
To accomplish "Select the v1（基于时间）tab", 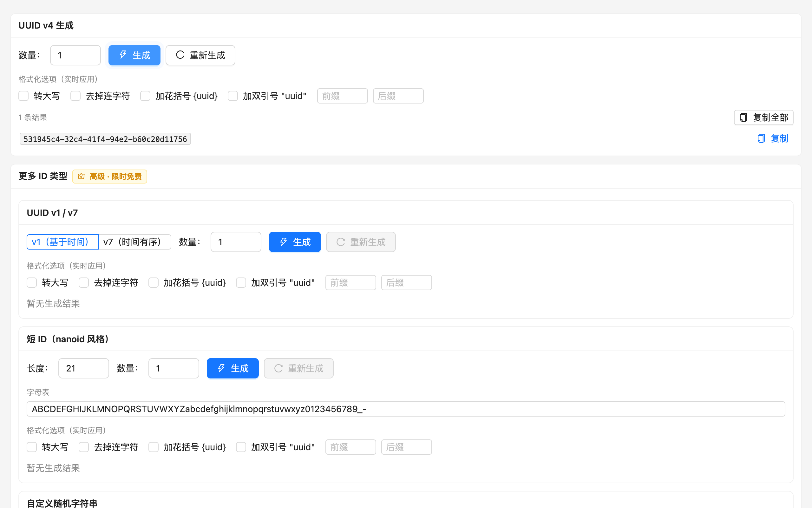I will 63,242.
